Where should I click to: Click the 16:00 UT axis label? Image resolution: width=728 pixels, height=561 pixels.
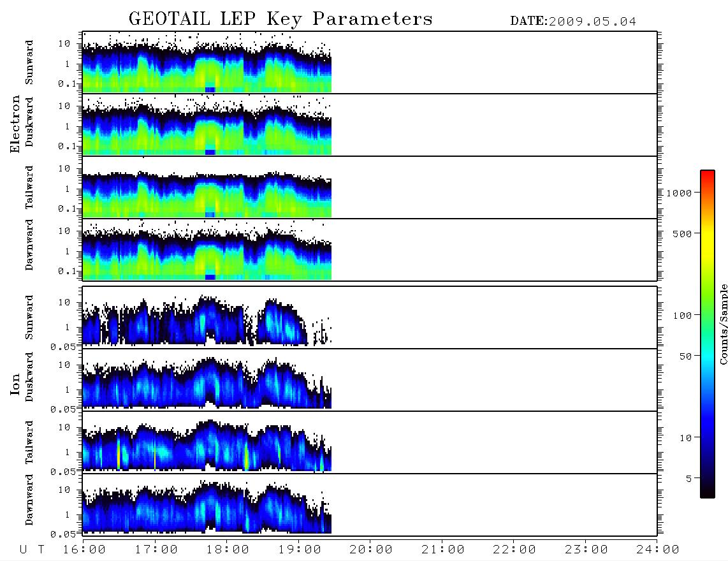pyautogui.click(x=84, y=550)
